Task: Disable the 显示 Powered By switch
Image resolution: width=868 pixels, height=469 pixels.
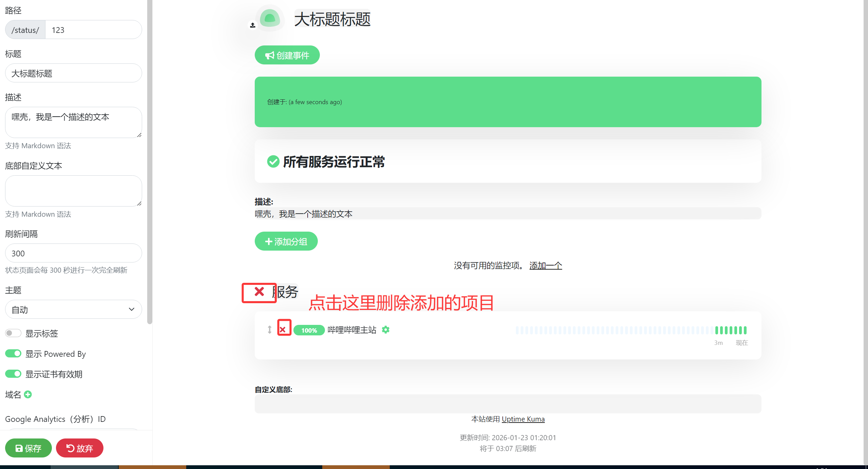Action: (13, 354)
